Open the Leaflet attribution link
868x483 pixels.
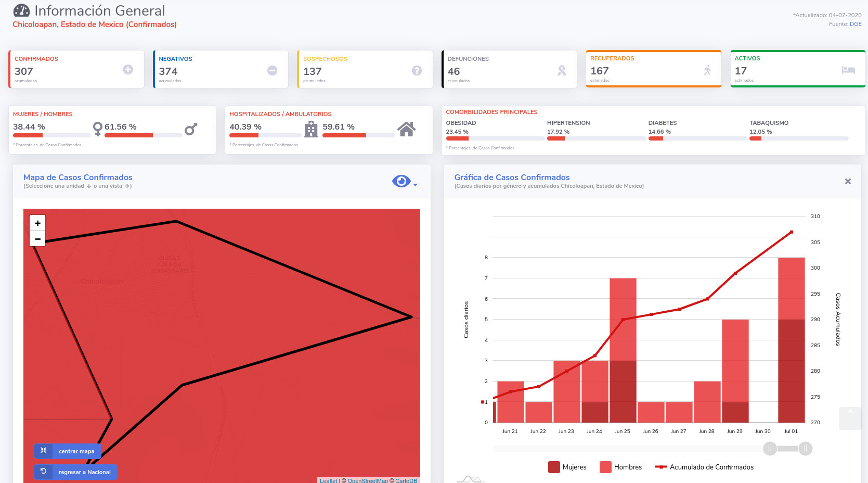point(328,480)
